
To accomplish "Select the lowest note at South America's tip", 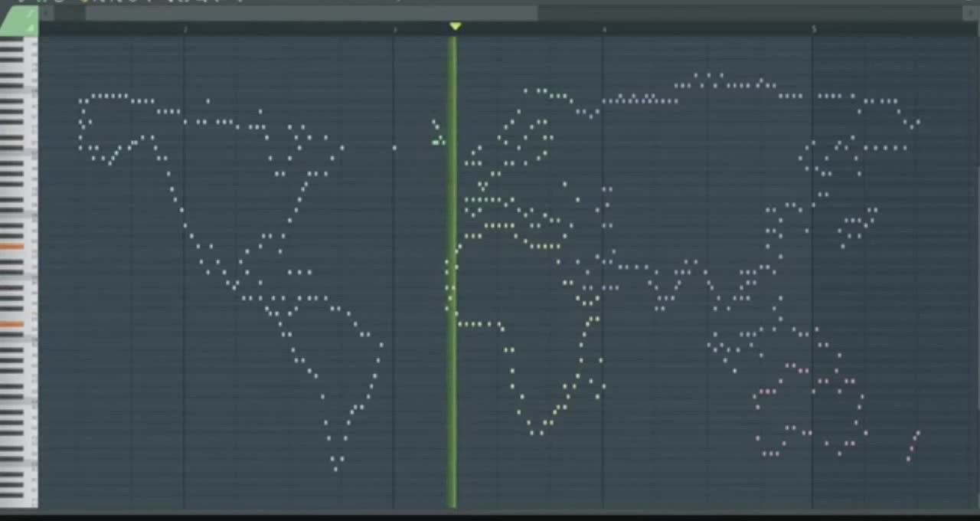I will tap(335, 469).
